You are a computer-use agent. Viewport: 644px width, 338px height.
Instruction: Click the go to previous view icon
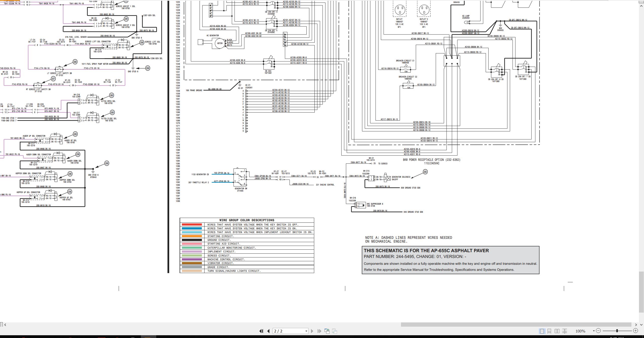pos(327,331)
